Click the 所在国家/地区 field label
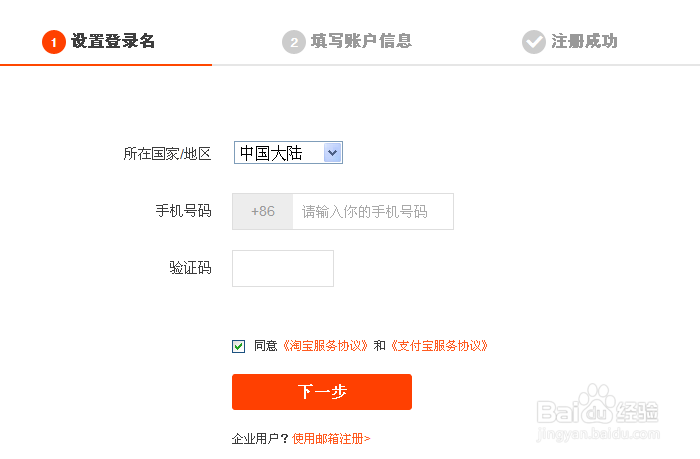700x459 pixels. [x=167, y=154]
